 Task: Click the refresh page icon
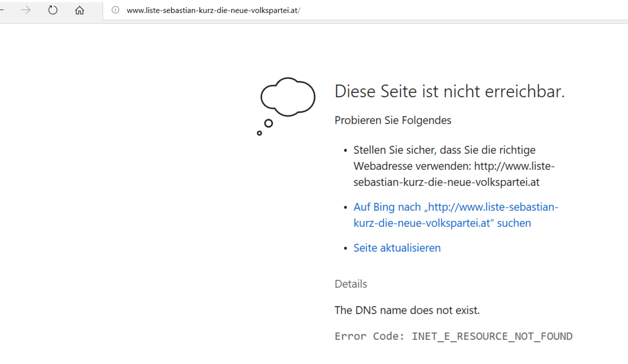(53, 10)
